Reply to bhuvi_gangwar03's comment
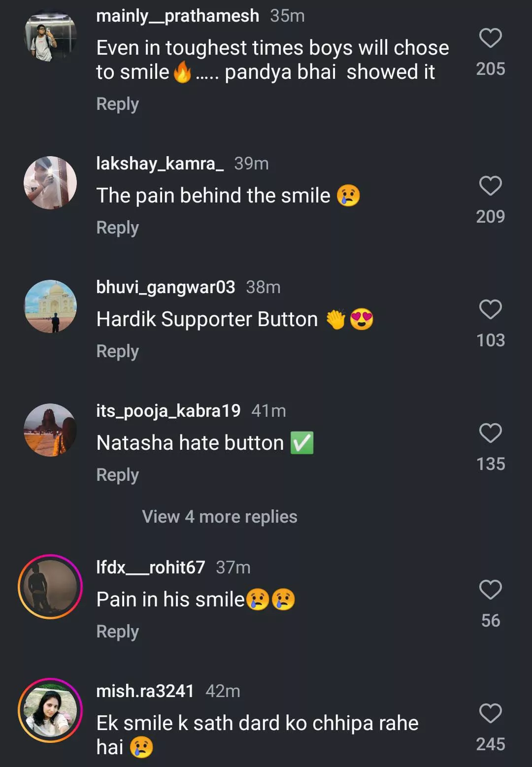 pos(118,351)
